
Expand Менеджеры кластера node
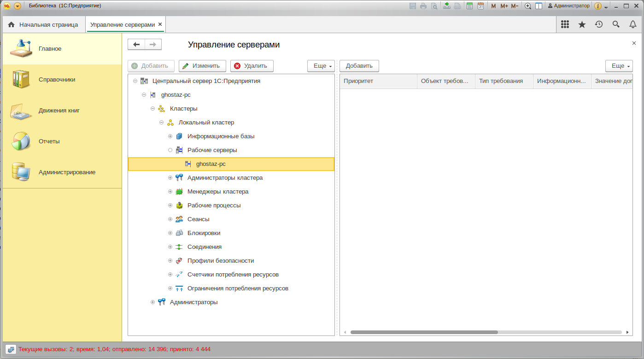[x=170, y=192]
